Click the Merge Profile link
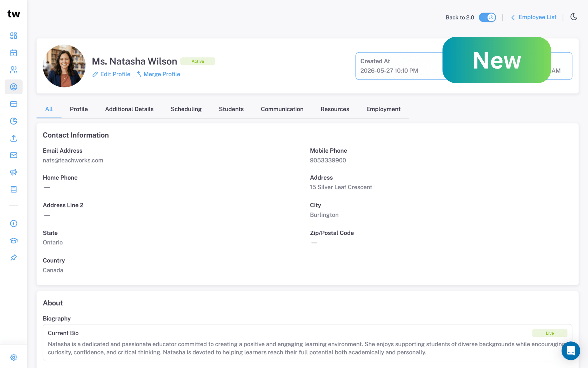The image size is (588, 368). pos(162,74)
